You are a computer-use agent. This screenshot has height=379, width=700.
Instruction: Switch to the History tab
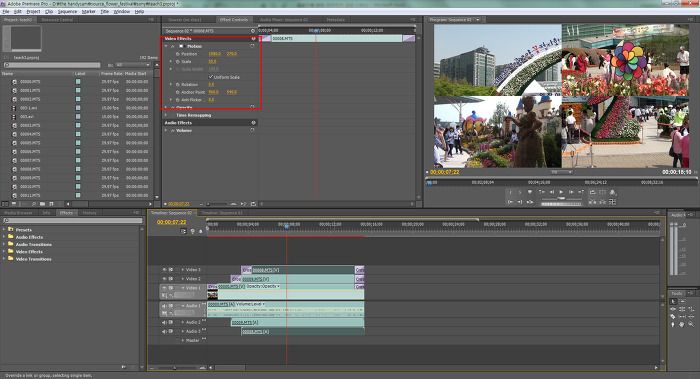pos(89,213)
